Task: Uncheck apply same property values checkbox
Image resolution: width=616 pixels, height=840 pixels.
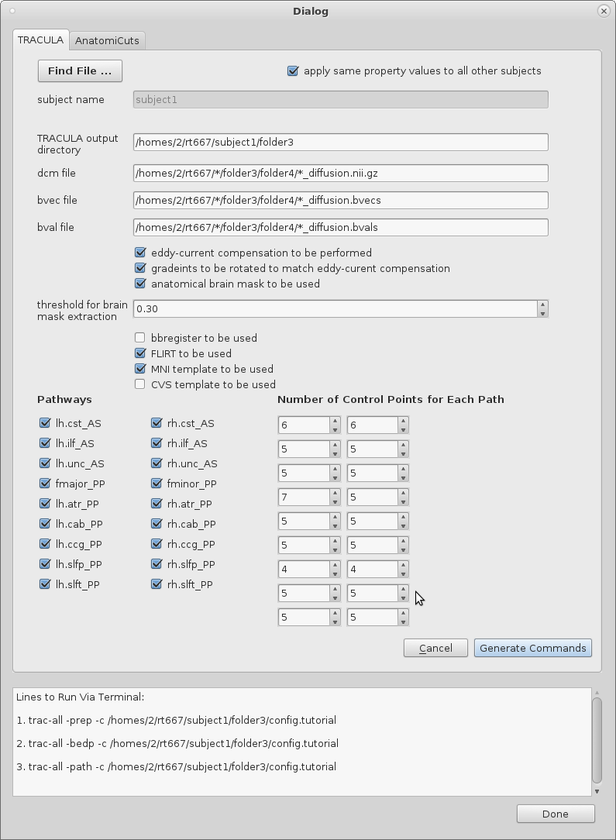Action: coord(293,71)
